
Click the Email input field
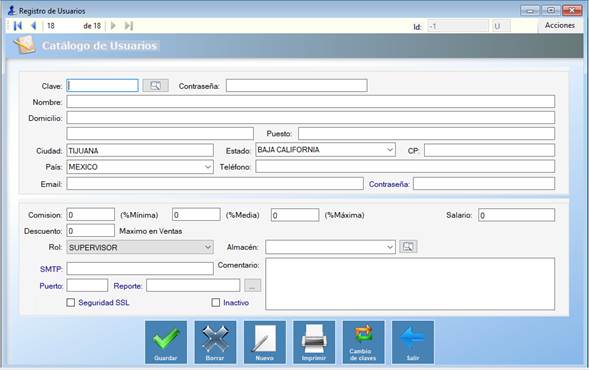[x=215, y=184]
